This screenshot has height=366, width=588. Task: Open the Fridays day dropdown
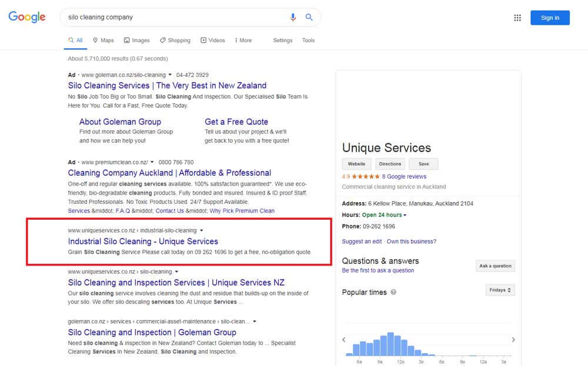(500, 290)
